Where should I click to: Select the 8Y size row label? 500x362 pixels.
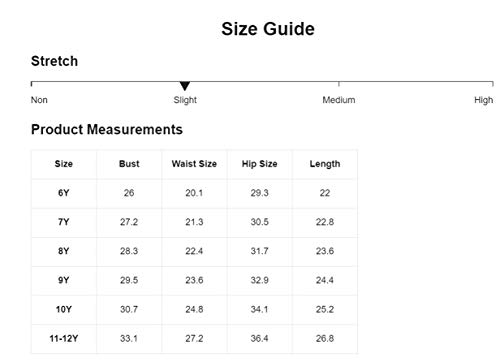(64, 251)
